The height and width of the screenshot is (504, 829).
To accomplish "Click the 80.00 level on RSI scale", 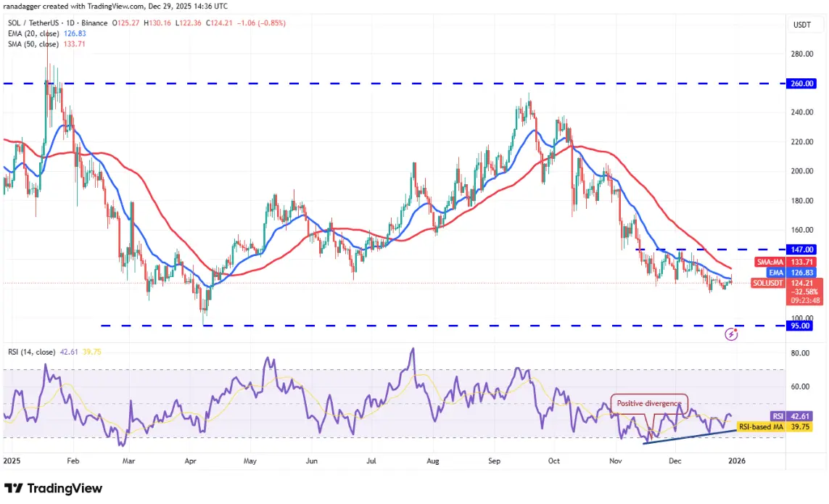I will 800,352.
